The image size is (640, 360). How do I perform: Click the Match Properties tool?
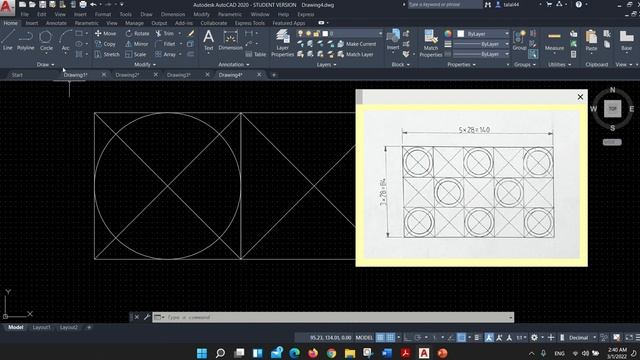tap(431, 43)
